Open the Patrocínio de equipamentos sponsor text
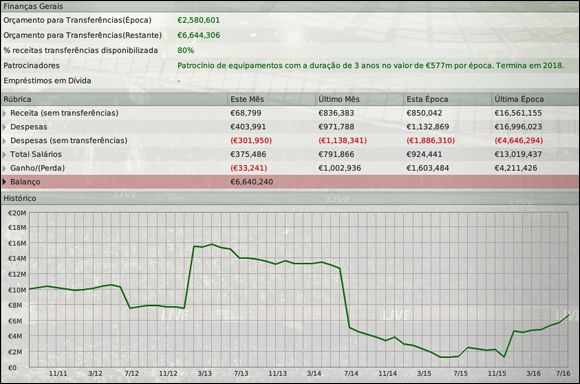580x384 pixels. coord(371,65)
